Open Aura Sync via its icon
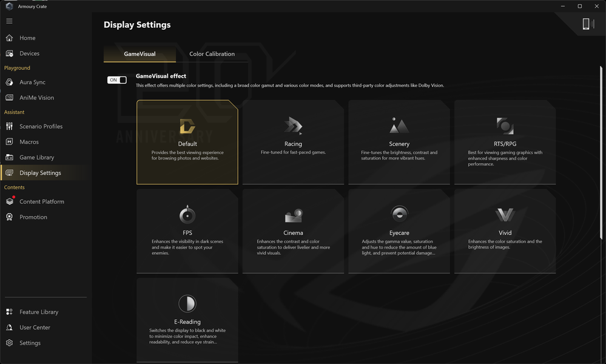This screenshot has height=364, width=606. (9, 82)
